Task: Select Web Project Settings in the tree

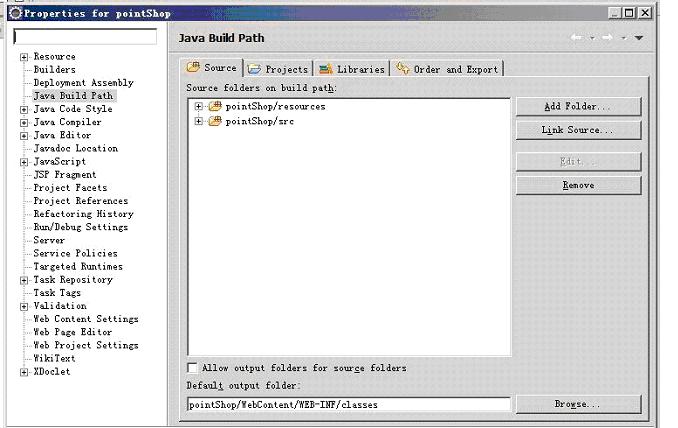Action: [86, 345]
